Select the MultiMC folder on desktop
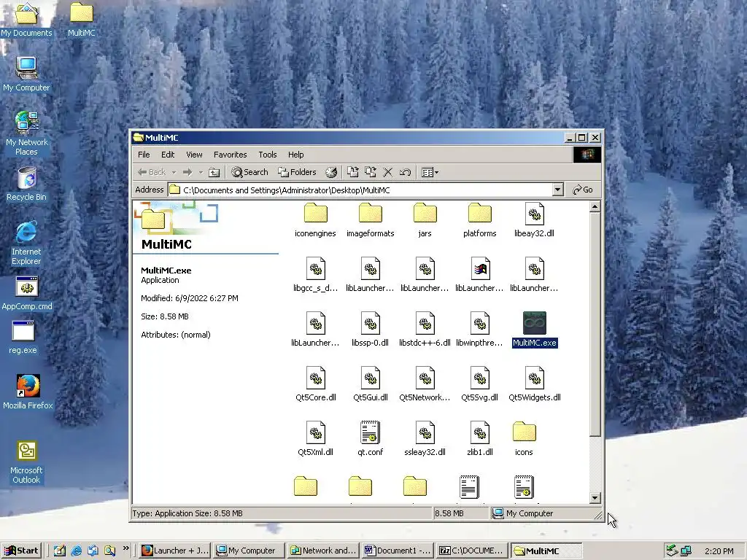 point(82,20)
